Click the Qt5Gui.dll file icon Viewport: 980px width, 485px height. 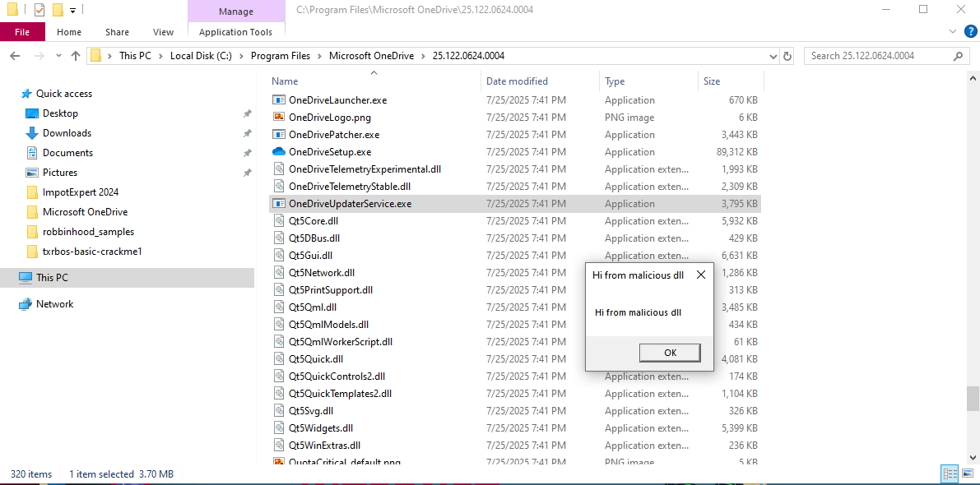[x=279, y=256]
